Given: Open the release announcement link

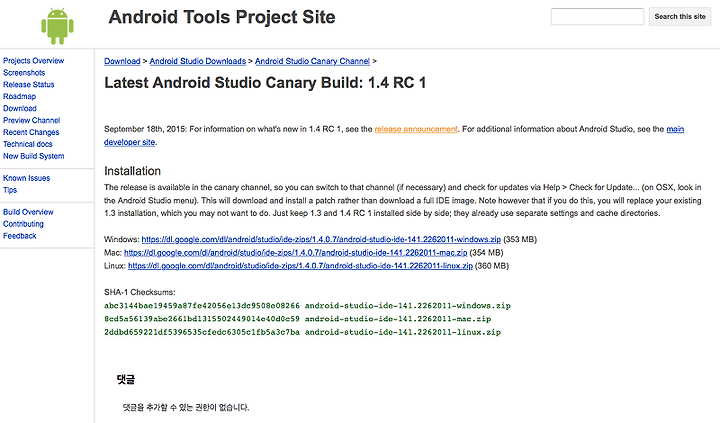Looking at the screenshot, I should [416, 129].
